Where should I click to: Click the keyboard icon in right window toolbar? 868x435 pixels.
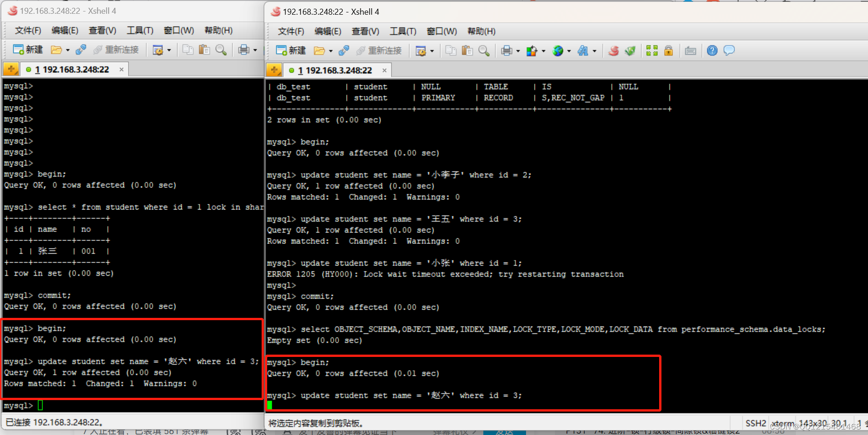[x=690, y=51]
